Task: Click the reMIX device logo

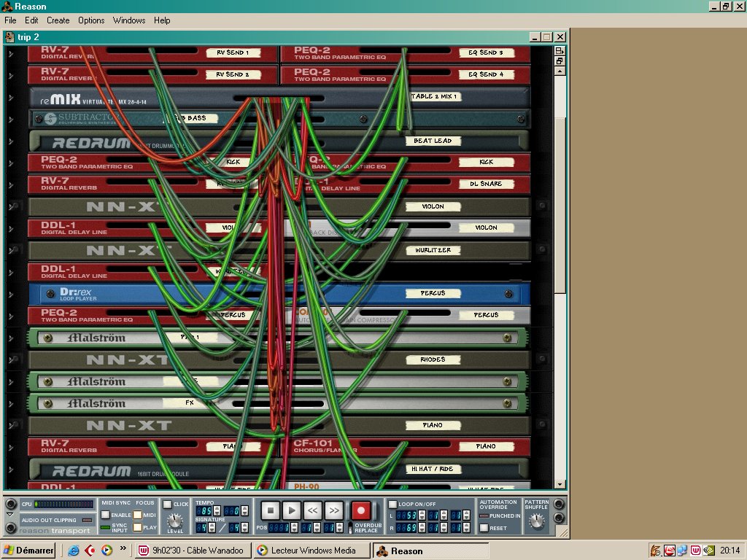Action: coord(61,99)
